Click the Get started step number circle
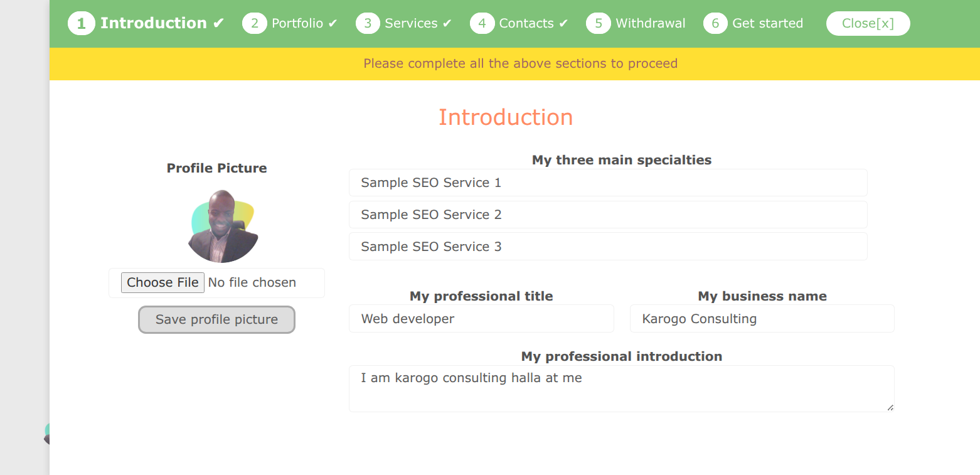 [715, 23]
